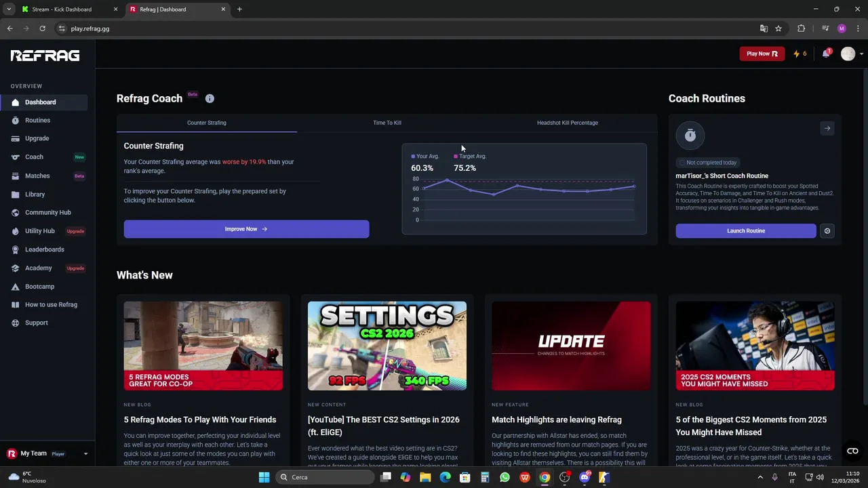This screenshot has height=488, width=868.
Task: Bookmark this page with the star icon
Action: tap(778, 28)
